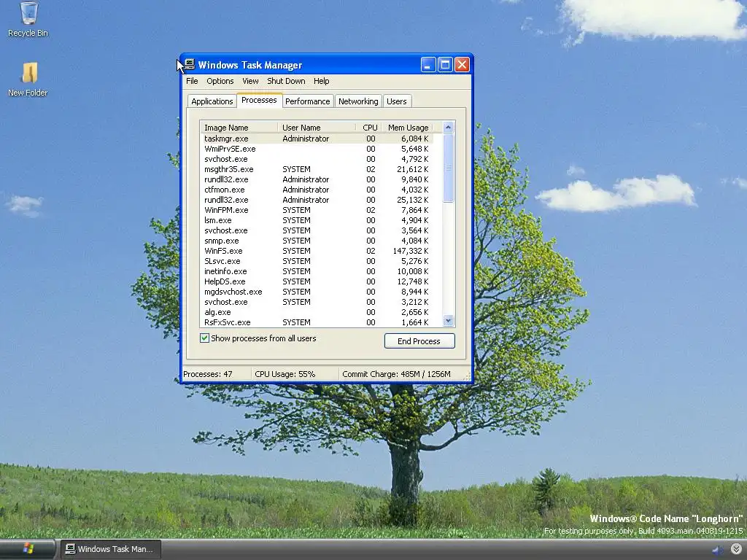Sort by User Name column header
Screen dimensions: 747x560
tap(317, 128)
